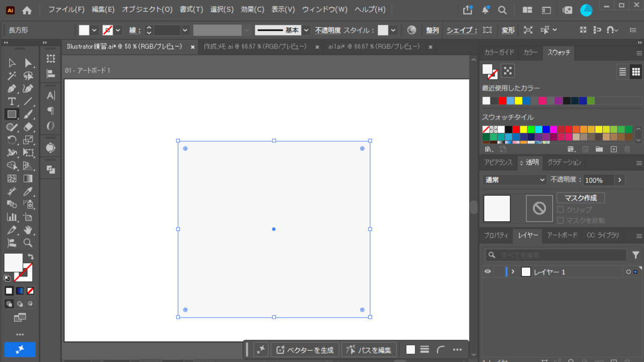The width and height of the screenshot is (644, 362).
Task: Choose the Scale tool
Action: (x=28, y=140)
